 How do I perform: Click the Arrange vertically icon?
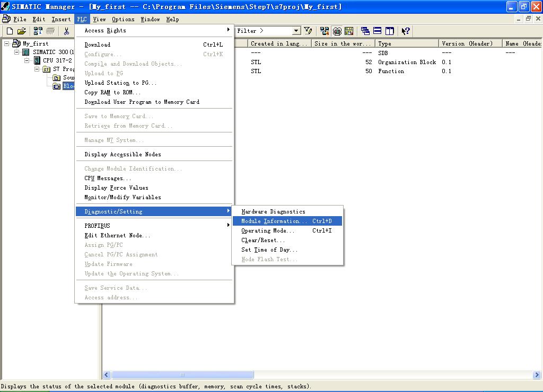pos(390,31)
